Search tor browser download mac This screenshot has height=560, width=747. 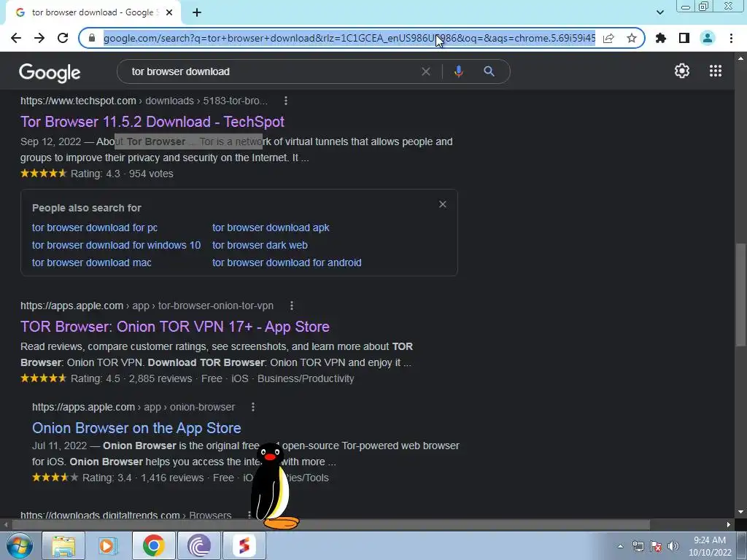91,262
